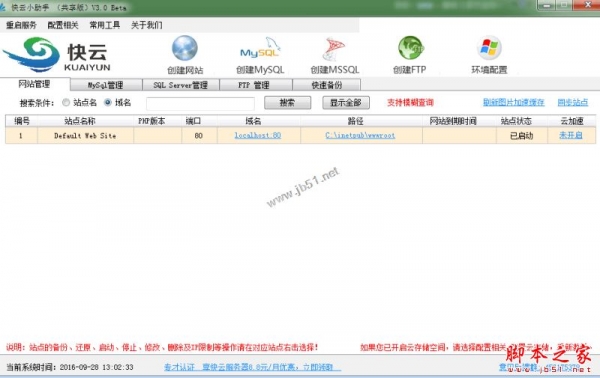Click the port 80 cell

pos(199,136)
